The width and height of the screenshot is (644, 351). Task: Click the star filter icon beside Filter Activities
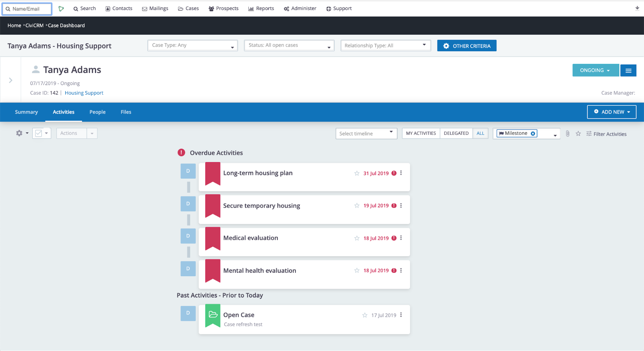[578, 133]
